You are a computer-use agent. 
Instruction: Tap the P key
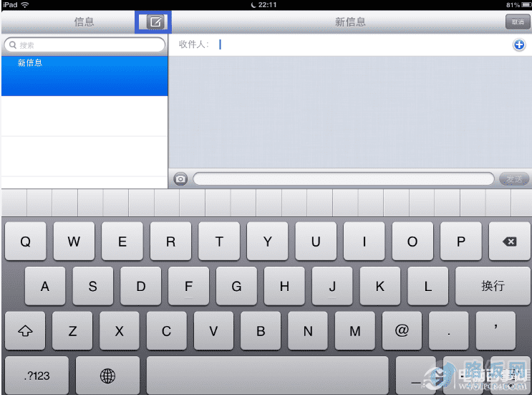click(x=460, y=242)
